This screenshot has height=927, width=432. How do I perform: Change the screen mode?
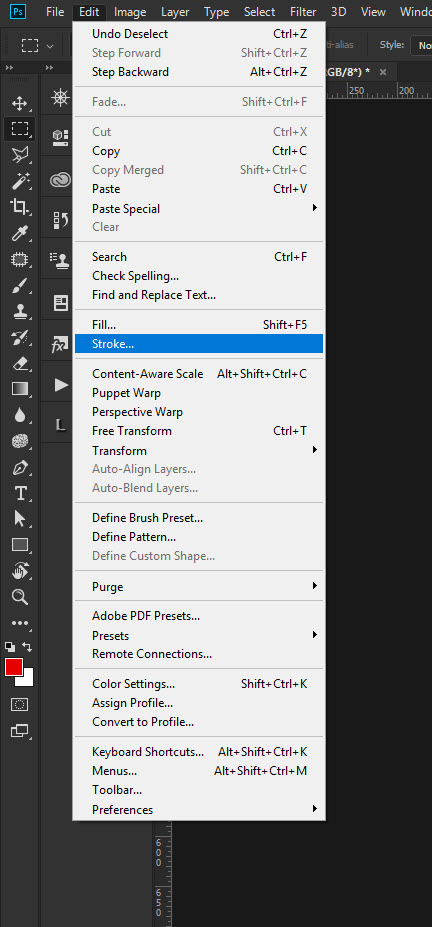[20, 731]
